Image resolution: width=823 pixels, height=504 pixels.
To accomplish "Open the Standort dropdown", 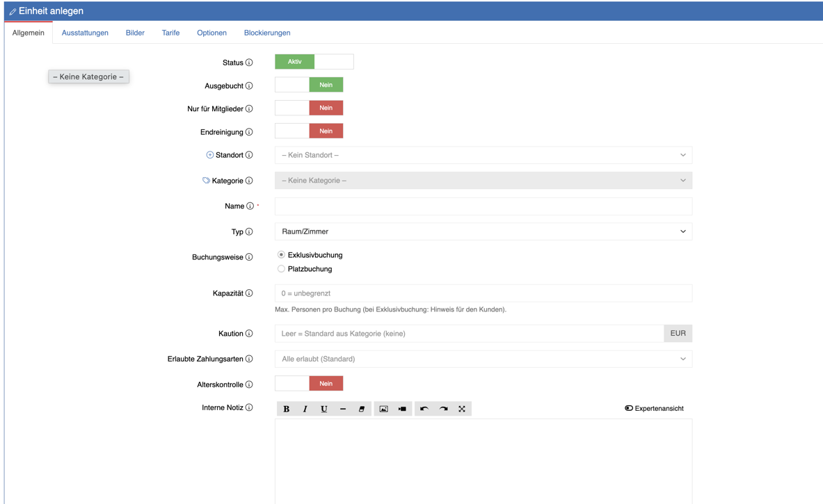I will click(x=484, y=155).
